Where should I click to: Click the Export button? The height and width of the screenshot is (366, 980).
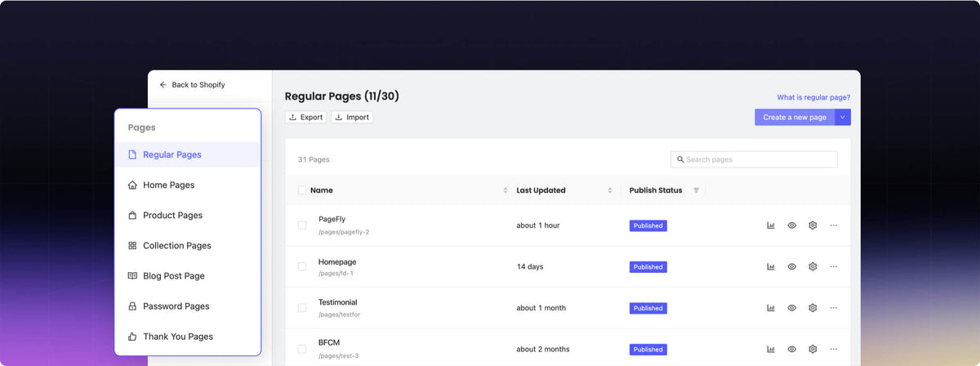pyautogui.click(x=305, y=118)
